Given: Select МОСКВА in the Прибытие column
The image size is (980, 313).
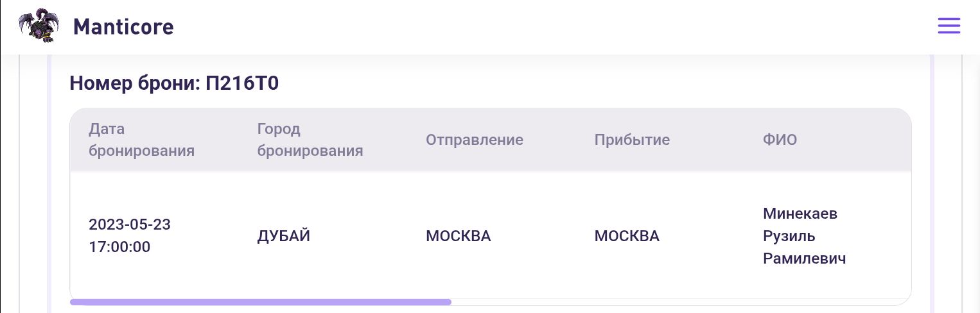Looking at the screenshot, I should 627,236.
